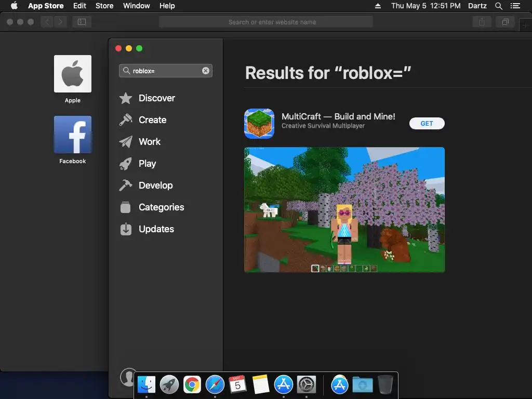Open MultiCraft — Build and Mine! title
This screenshot has width=532, height=399.
[338, 116]
